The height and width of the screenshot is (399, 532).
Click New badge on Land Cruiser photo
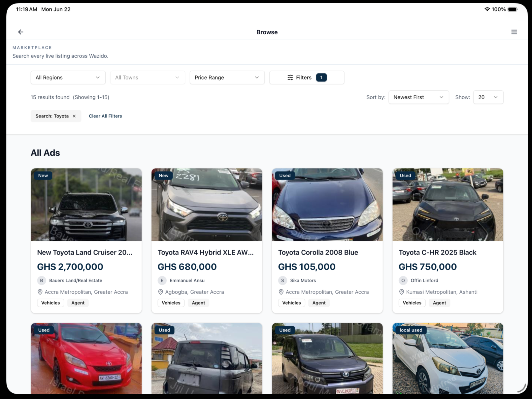43,176
